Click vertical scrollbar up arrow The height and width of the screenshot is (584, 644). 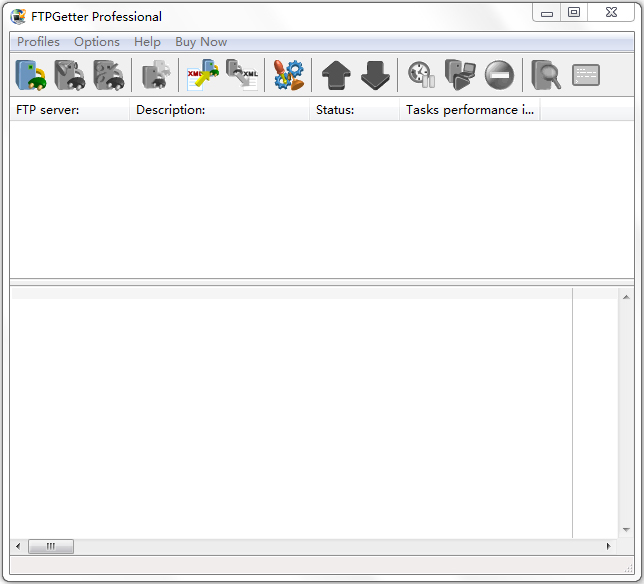click(x=626, y=297)
